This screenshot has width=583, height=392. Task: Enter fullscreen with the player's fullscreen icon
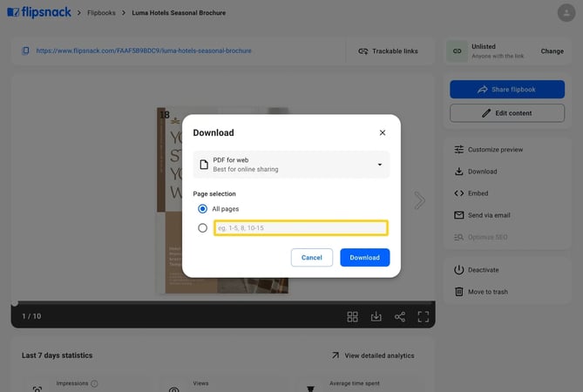coord(424,316)
